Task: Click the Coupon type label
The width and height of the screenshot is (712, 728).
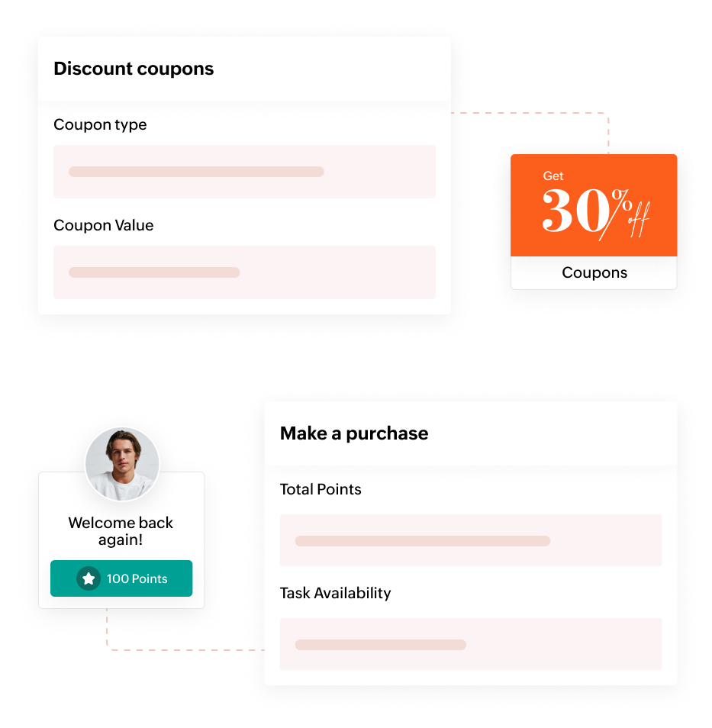Action: (100, 124)
